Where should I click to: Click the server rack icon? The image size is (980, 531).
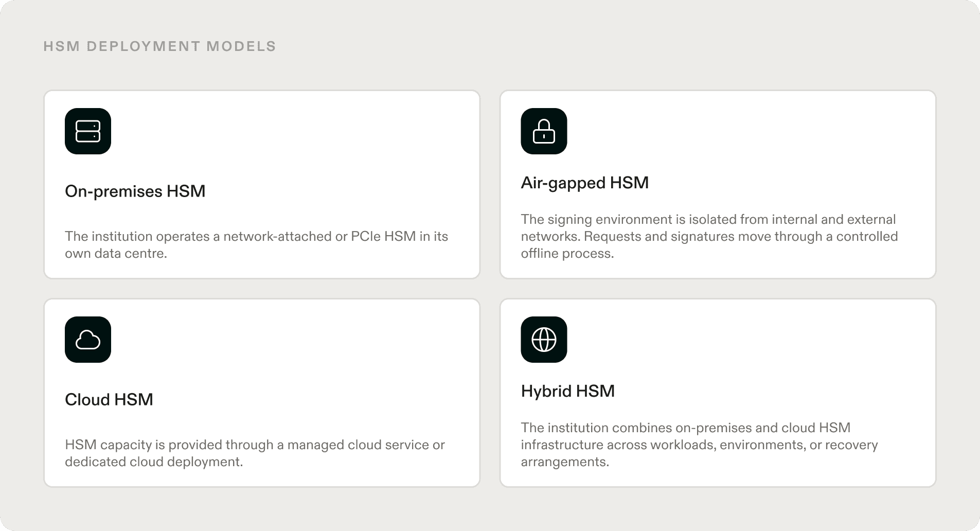pyautogui.click(x=88, y=131)
